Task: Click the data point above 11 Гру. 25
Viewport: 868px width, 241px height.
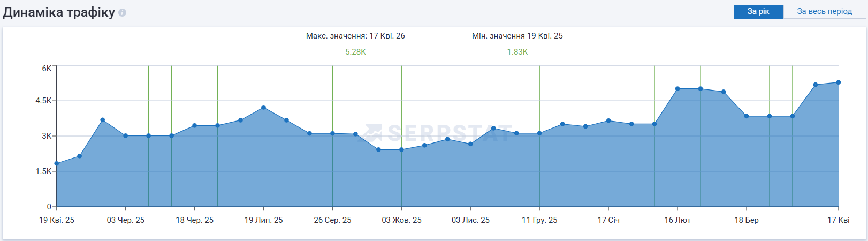Action: coord(539,133)
